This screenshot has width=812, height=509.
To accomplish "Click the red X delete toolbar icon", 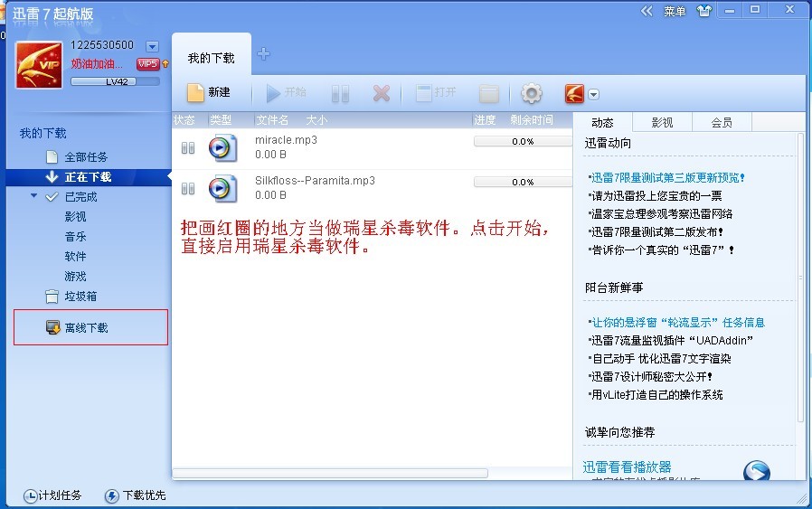I will pyautogui.click(x=382, y=93).
